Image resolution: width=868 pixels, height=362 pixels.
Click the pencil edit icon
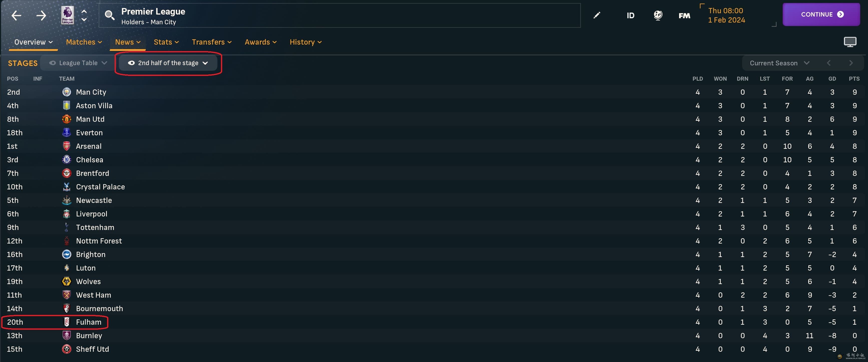tap(597, 15)
